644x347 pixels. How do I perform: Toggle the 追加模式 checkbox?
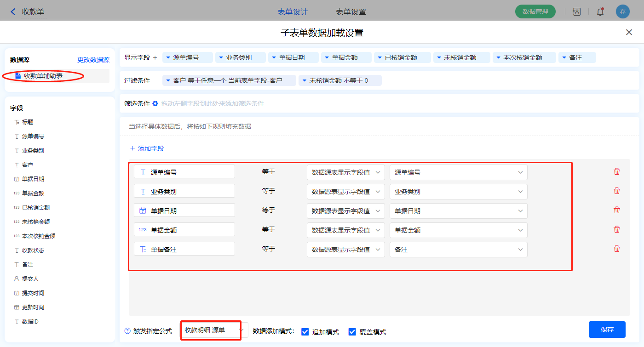point(305,332)
